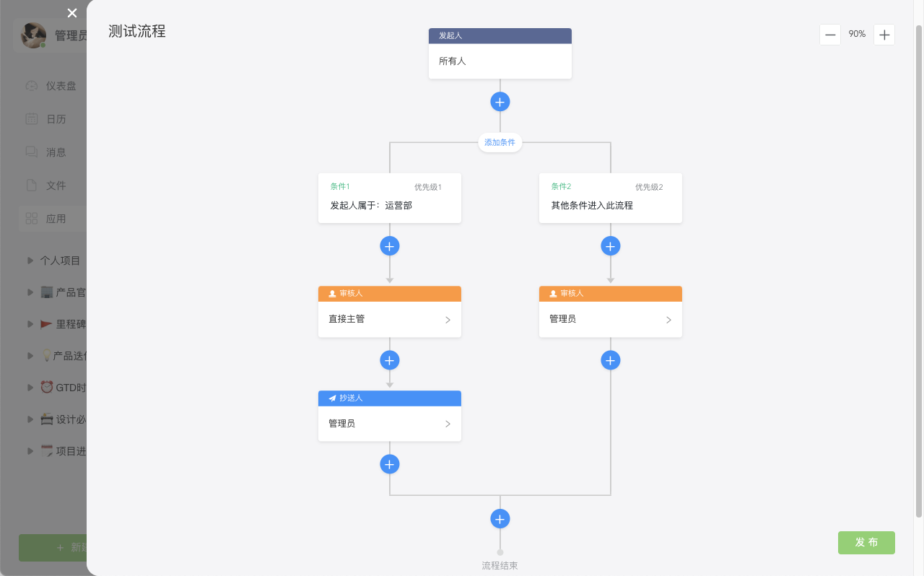This screenshot has height=576, width=924.
Task: Open 抄送人 管理员 settings chevron
Action: coord(448,424)
